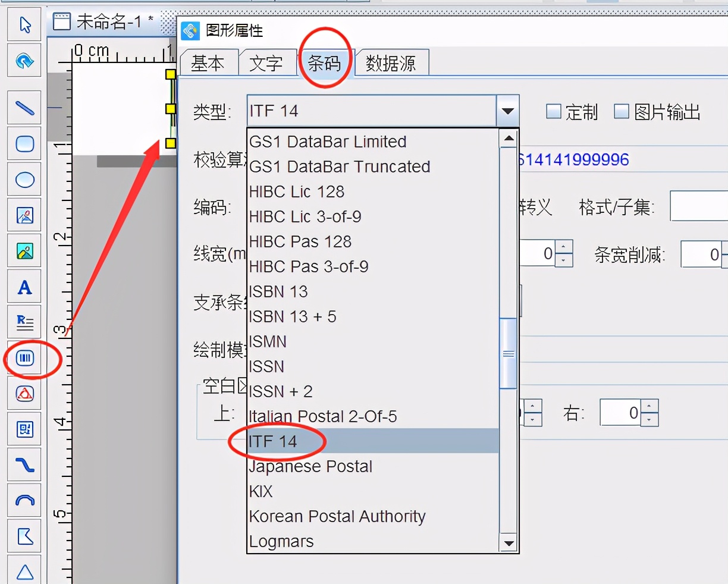
Task: Select the curve line tool
Action: coord(25,465)
